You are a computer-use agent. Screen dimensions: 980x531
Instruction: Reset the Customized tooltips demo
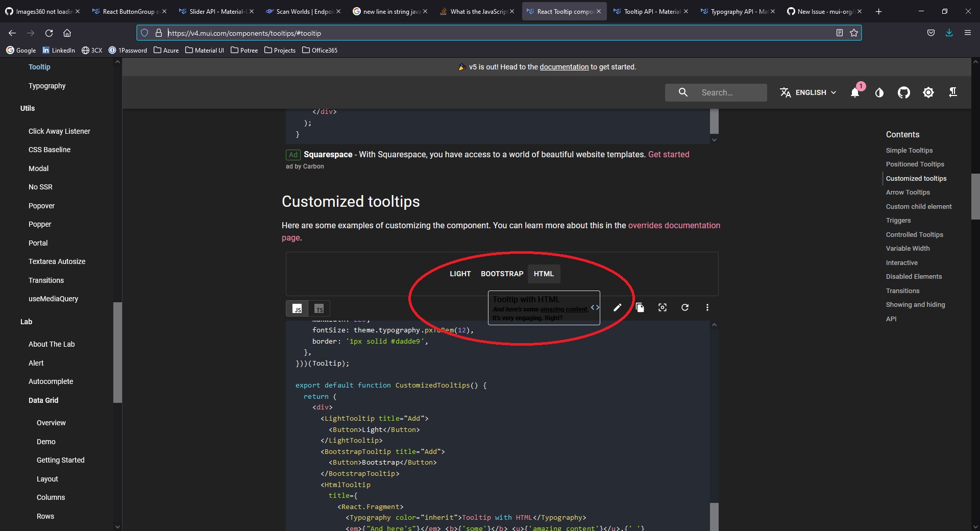tap(684, 307)
